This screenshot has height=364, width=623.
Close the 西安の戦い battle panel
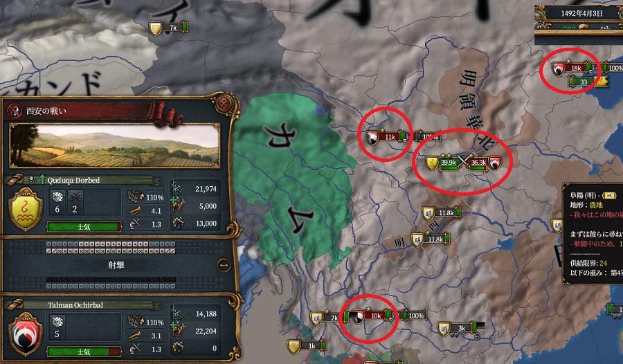point(224,104)
